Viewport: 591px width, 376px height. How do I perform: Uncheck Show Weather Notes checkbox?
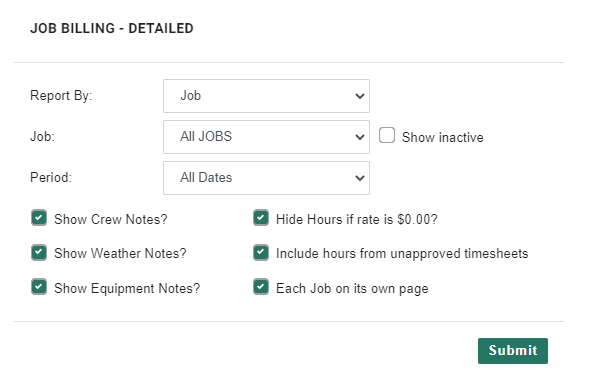39,252
